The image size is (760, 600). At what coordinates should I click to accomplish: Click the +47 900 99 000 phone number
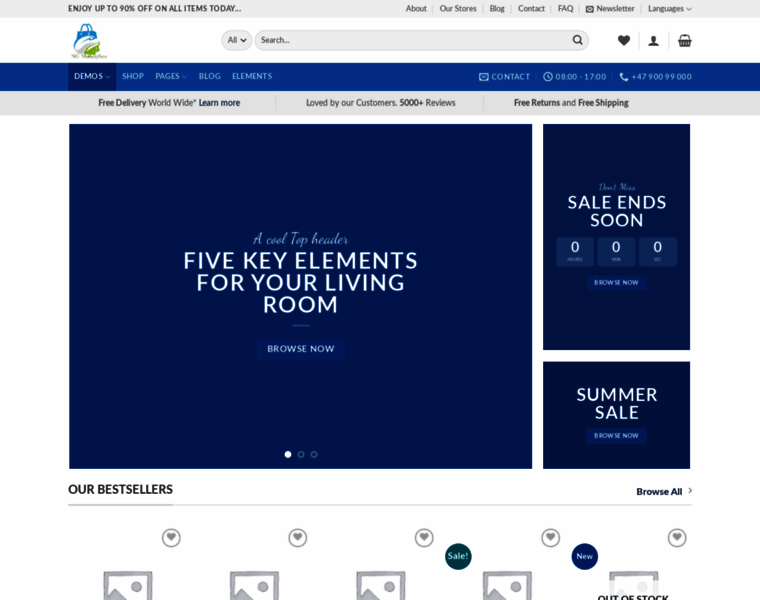(661, 77)
